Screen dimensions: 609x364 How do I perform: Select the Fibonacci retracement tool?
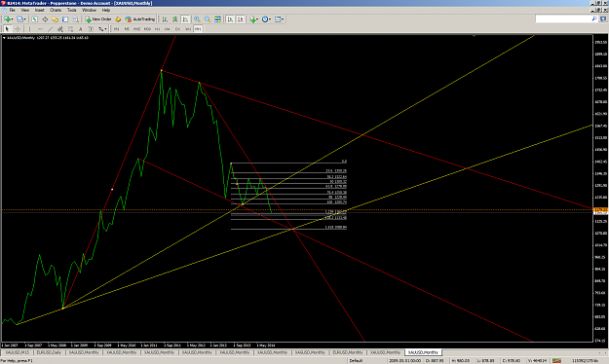pos(70,29)
